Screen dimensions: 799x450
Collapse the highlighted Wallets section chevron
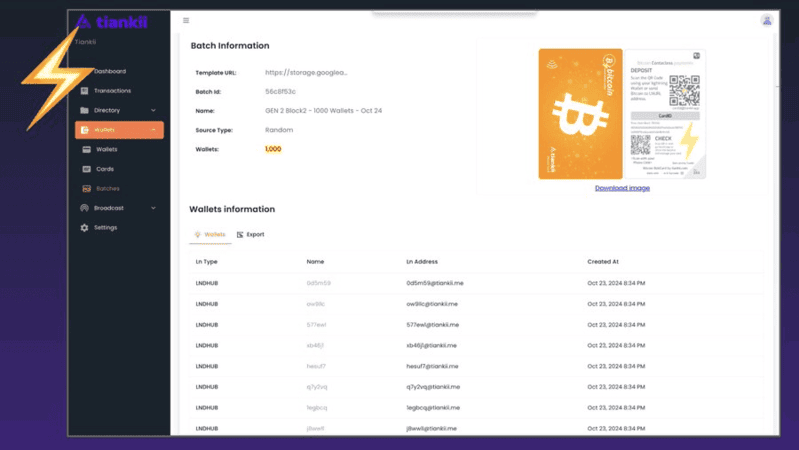(x=153, y=130)
